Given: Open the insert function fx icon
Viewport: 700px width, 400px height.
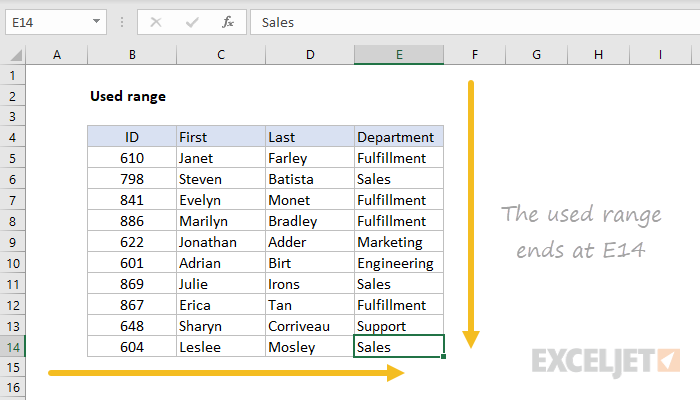Looking at the screenshot, I should (228, 22).
